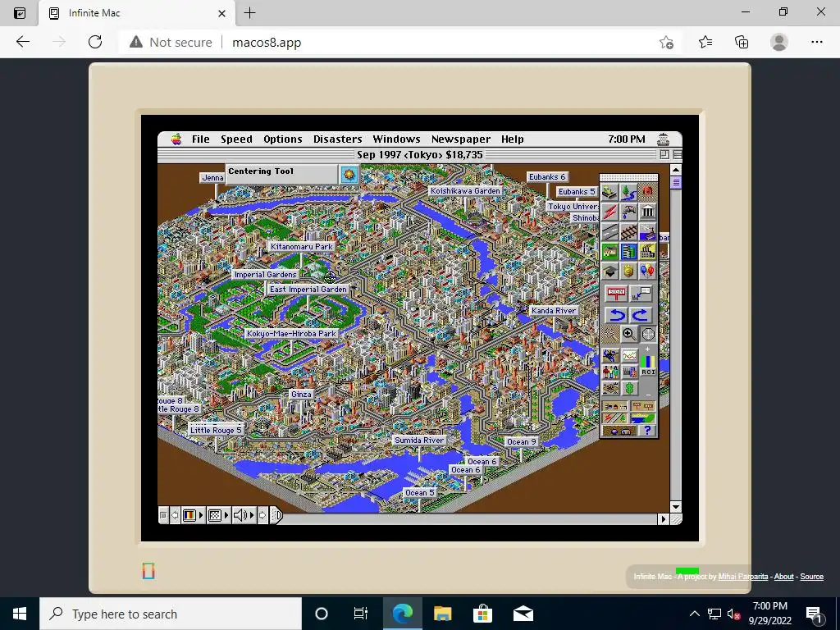The width and height of the screenshot is (840, 630).
Task: Select the Roads tool
Action: tap(609, 231)
